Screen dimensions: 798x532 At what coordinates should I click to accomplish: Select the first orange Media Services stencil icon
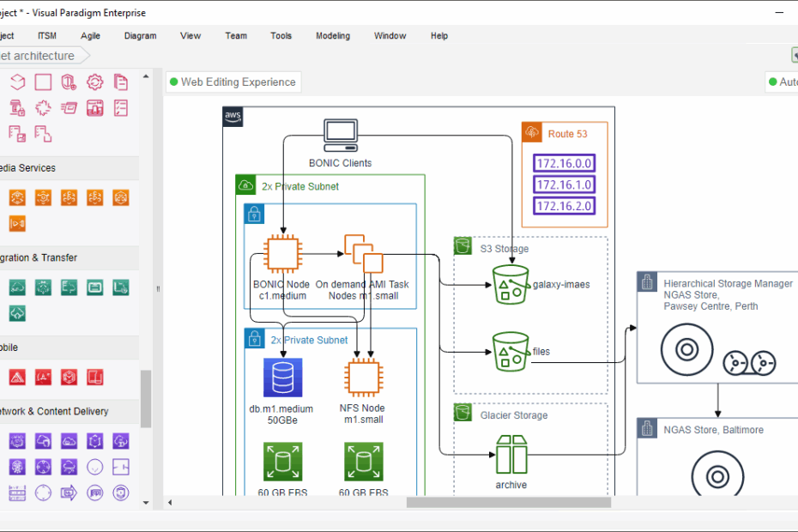[x=16, y=196]
